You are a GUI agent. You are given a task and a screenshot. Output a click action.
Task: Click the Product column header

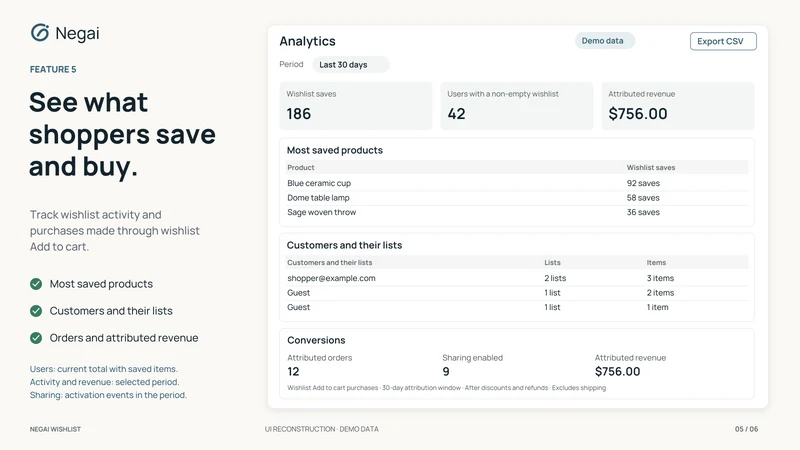click(301, 167)
